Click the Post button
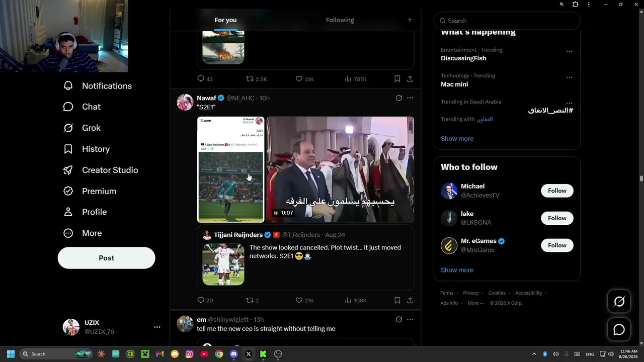The height and width of the screenshot is (362, 644). (x=107, y=258)
